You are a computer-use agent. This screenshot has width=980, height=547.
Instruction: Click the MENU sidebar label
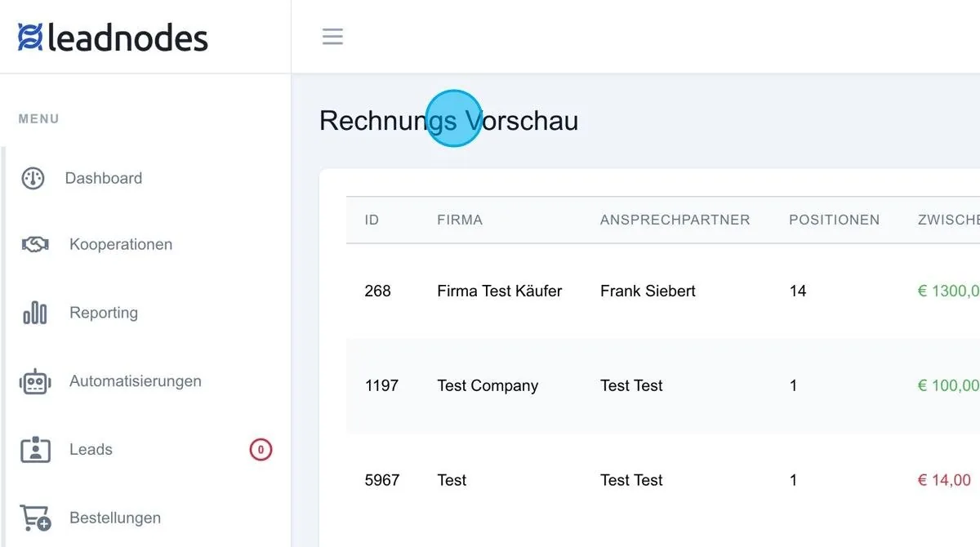click(x=39, y=119)
